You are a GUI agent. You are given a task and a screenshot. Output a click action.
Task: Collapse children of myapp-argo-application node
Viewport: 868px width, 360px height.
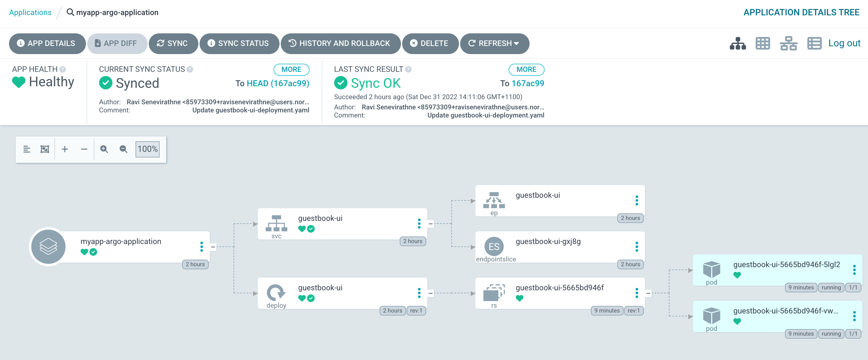click(213, 247)
